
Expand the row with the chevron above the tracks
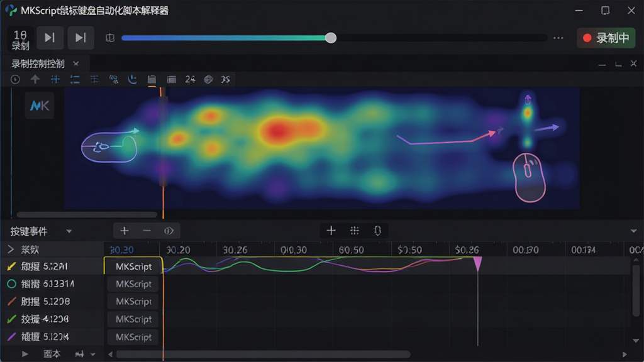coord(11,249)
